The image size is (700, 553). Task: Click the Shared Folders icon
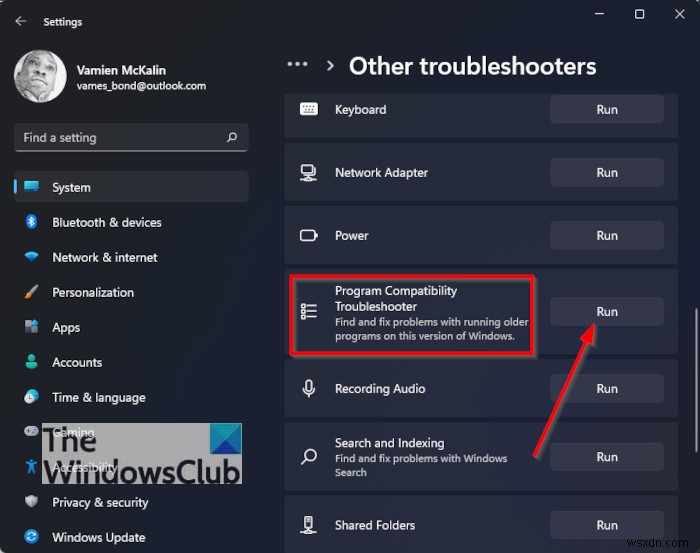(308, 525)
